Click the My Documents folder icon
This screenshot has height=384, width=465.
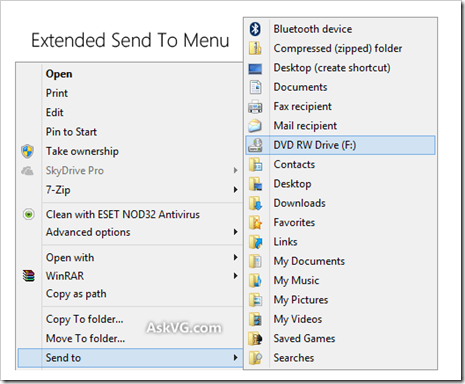[x=256, y=261]
